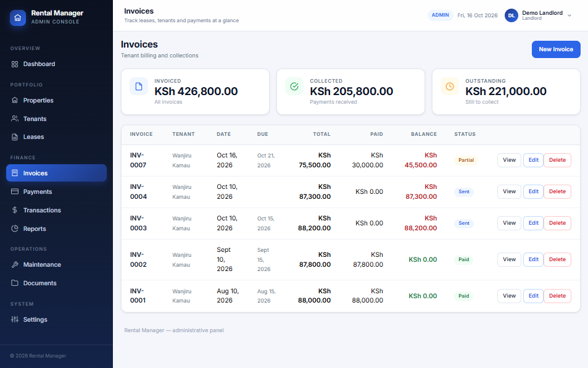Click the Paid status badge for INV-0002
This screenshot has width=588, height=368.
(x=463, y=259)
